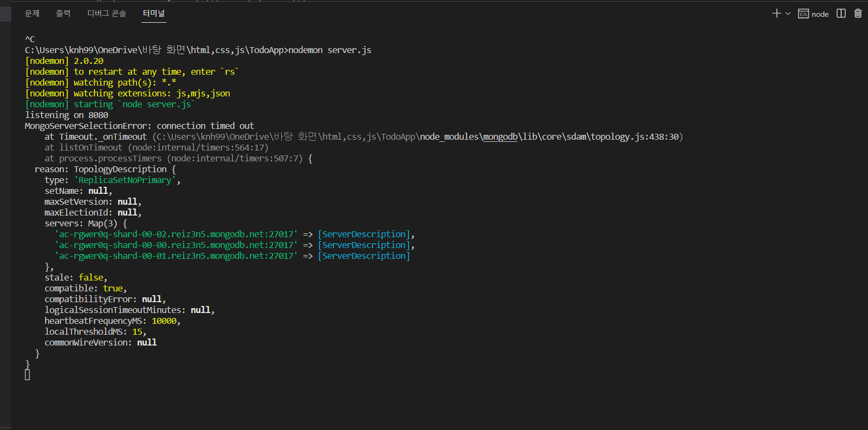Click the 'listening on 8080' line
This screenshot has height=430, width=868.
tap(67, 115)
